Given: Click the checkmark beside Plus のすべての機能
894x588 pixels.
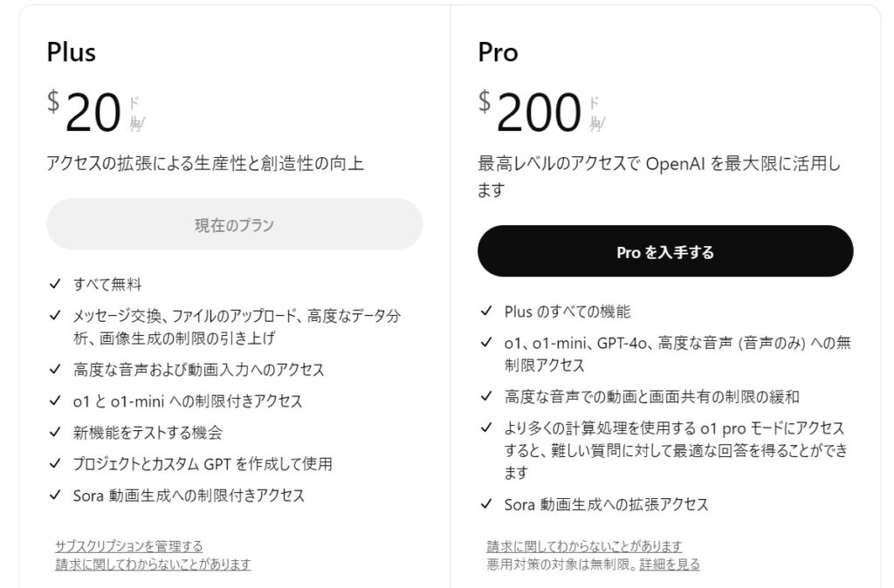Looking at the screenshot, I should [x=486, y=311].
